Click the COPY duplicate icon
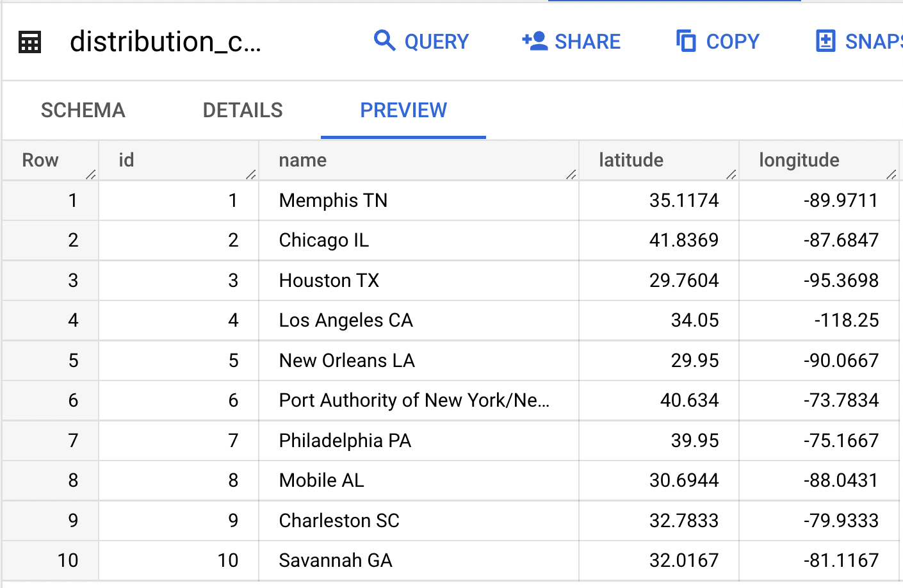 (x=686, y=41)
